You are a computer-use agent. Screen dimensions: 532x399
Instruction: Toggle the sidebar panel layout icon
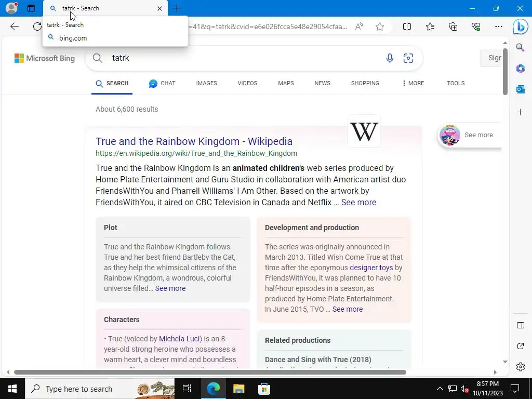point(520,325)
